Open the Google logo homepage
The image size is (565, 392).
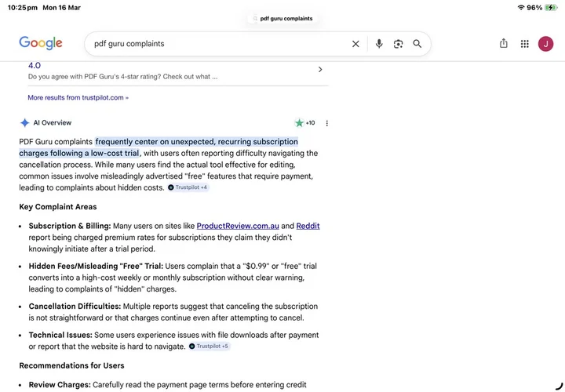click(41, 43)
